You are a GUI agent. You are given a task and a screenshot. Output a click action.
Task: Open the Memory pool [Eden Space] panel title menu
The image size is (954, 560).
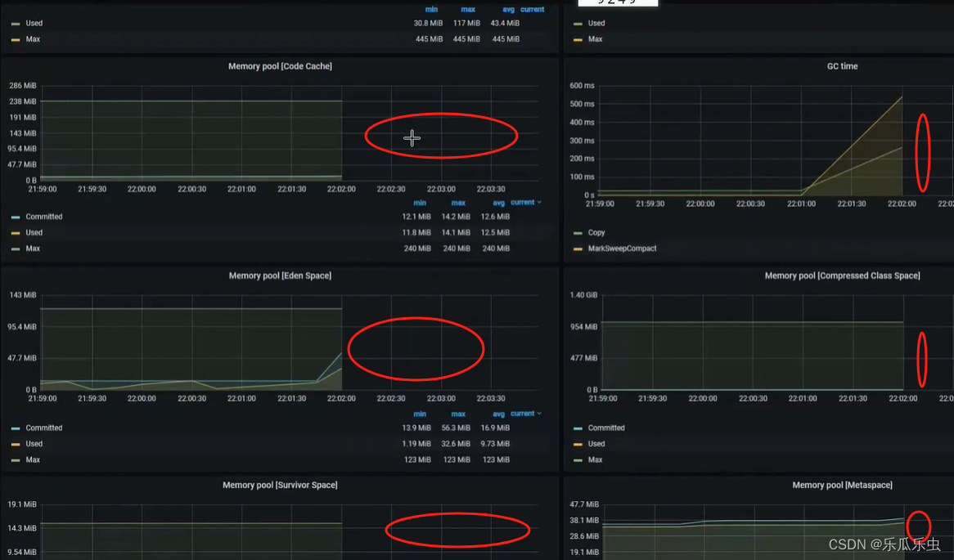280,276
